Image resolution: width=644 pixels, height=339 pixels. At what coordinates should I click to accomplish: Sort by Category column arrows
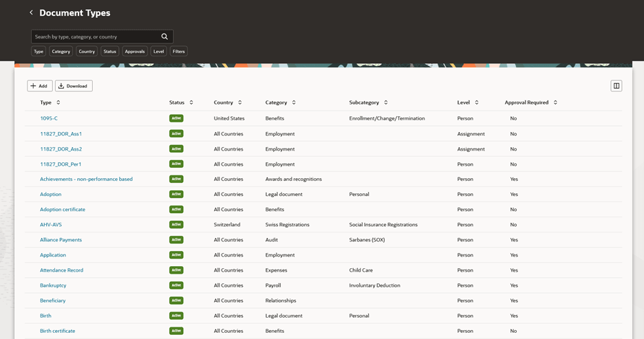[x=294, y=102]
